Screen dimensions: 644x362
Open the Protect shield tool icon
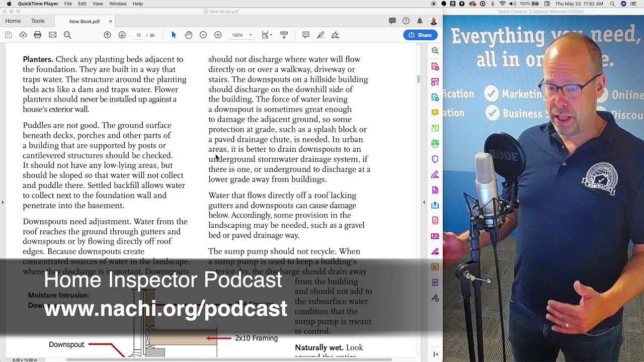[435, 159]
